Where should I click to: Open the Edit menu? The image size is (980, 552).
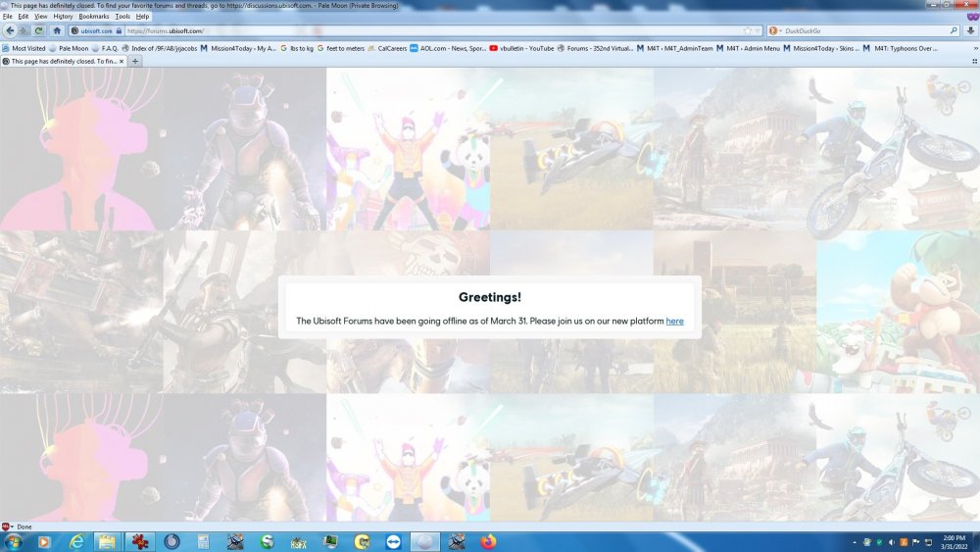(x=24, y=17)
